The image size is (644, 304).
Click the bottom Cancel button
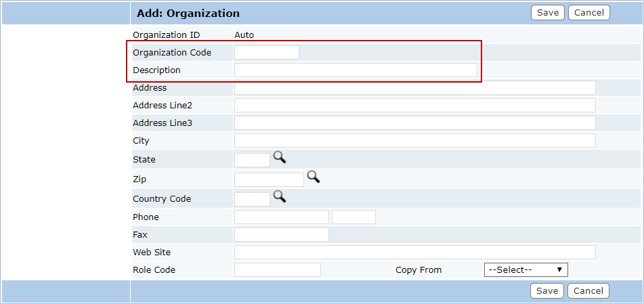pyautogui.click(x=588, y=291)
